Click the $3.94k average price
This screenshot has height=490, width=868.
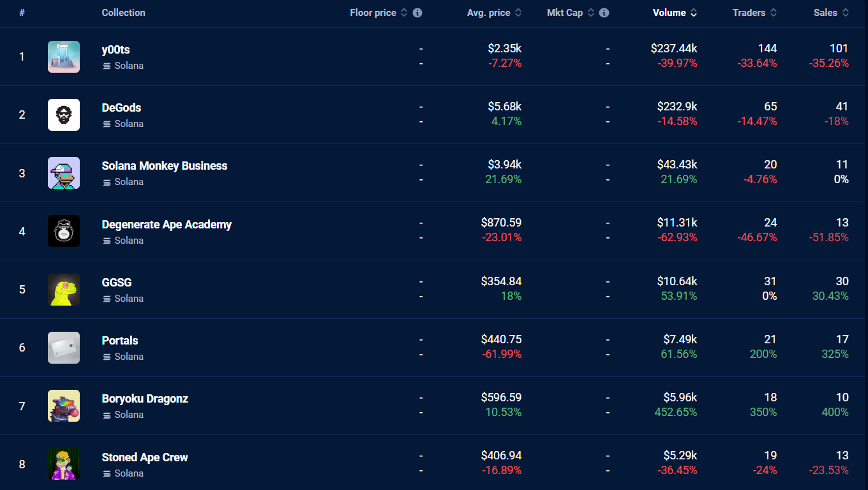pos(505,165)
